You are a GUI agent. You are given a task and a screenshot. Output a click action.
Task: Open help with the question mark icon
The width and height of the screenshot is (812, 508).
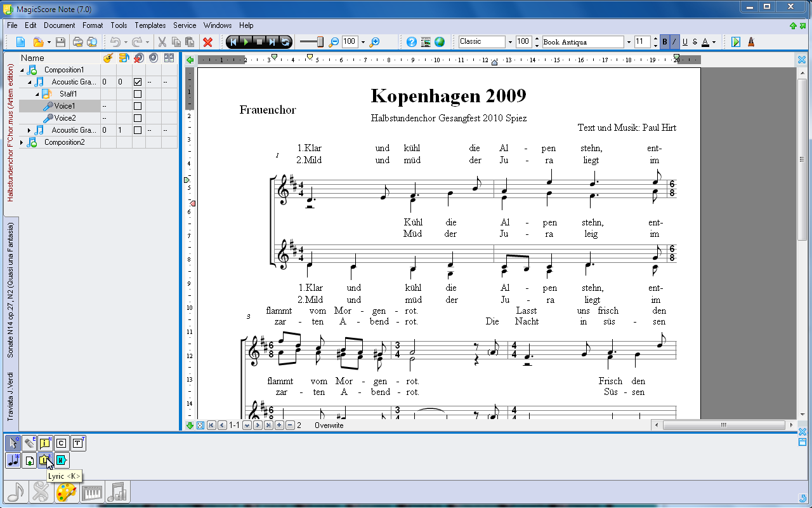412,42
